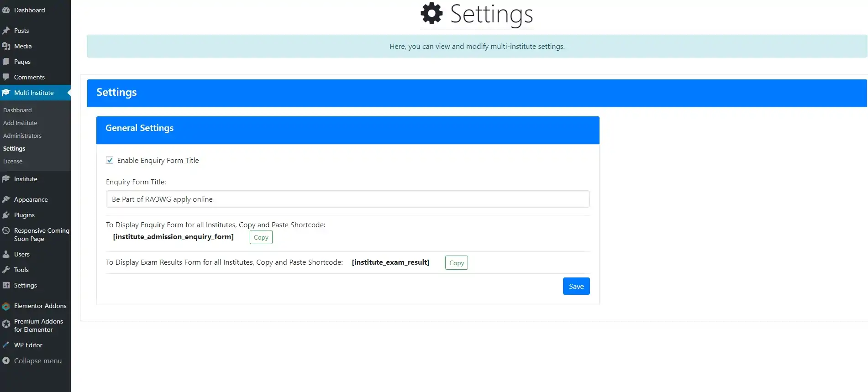Viewport: 868px width, 392px height.
Task: Open Premium Addons for Elementor
Action: point(35,325)
